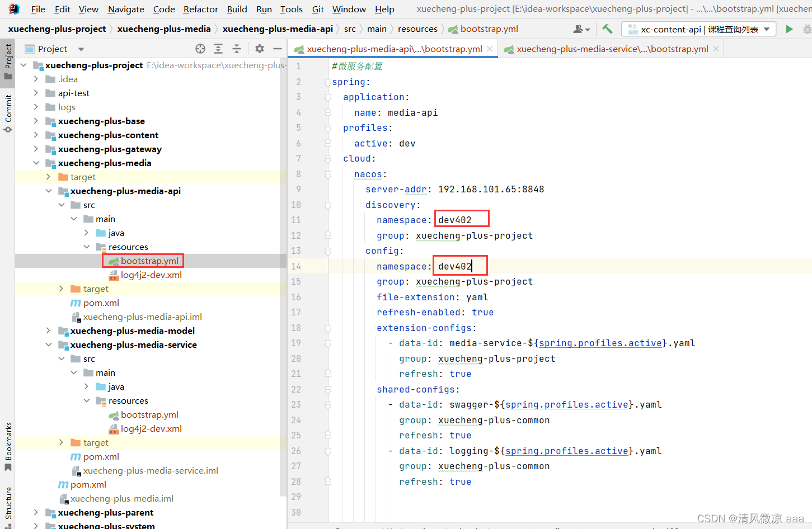Expand the java folder under media-api
This screenshot has width=812, height=529.
[86, 233]
